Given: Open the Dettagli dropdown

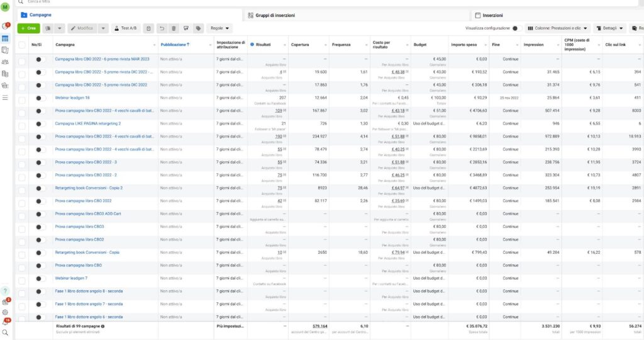Looking at the screenshot, I should [609, 28].
